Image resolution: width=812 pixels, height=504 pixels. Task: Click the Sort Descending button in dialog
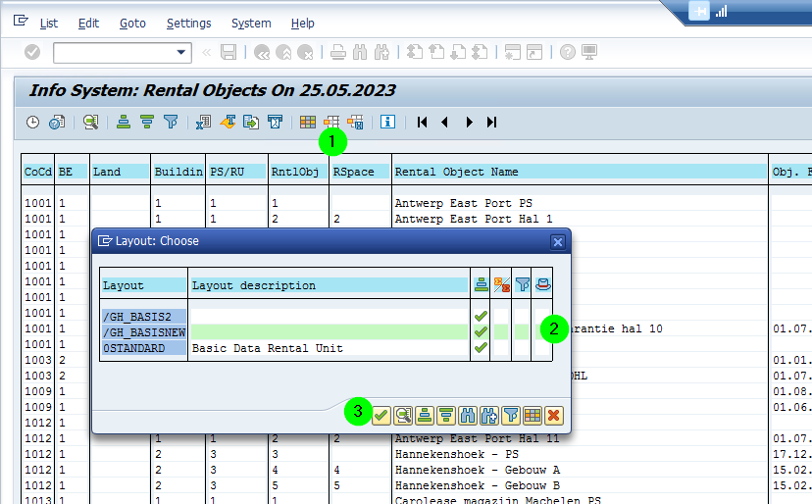point(446,416)
